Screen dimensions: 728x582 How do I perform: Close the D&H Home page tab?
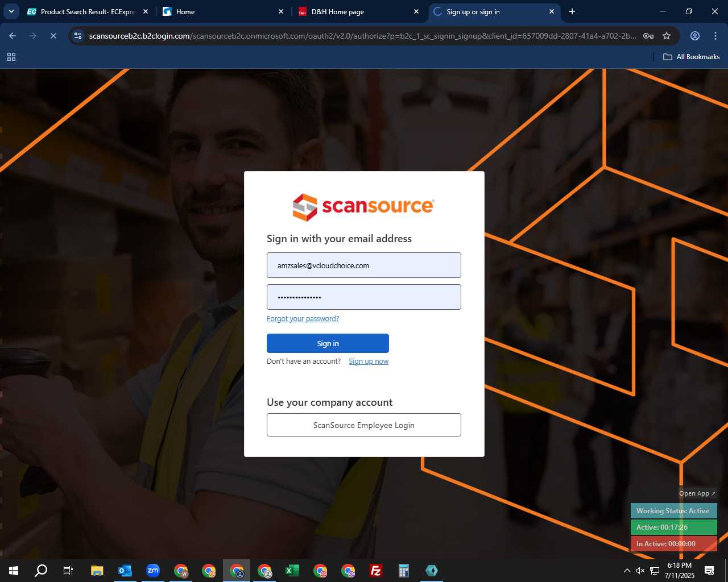pos(416,11)
